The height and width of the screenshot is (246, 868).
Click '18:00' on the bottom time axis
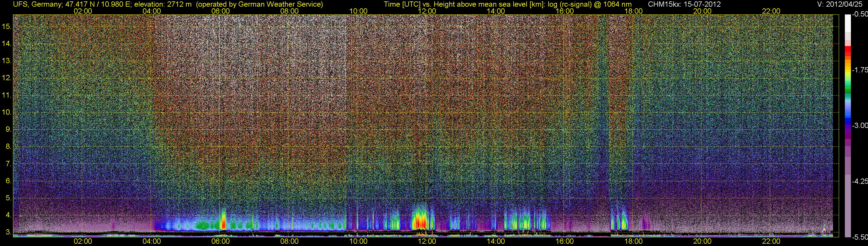point(633,241)
